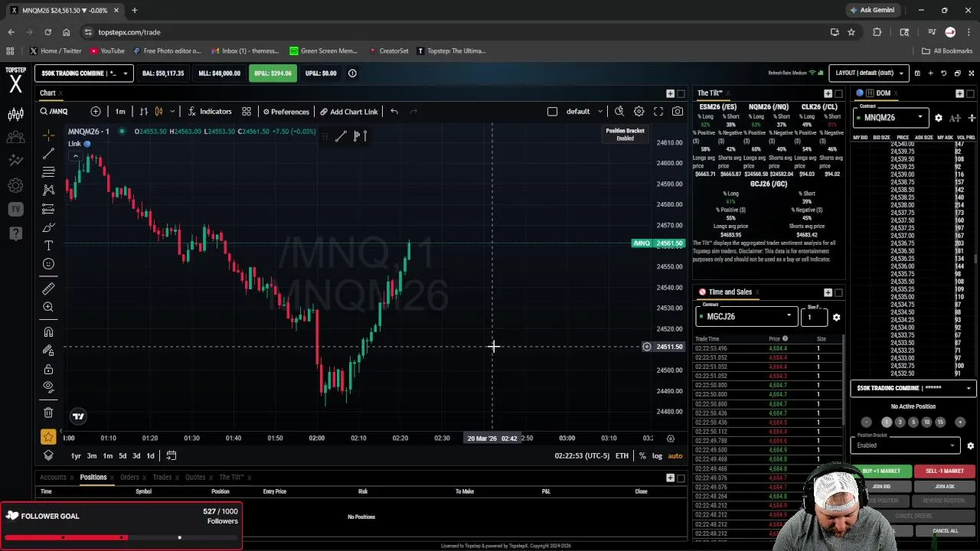The width and height of the screenshot is (980, 551).
Task: Lock all drawing tools
Action: tap(48, 369)
